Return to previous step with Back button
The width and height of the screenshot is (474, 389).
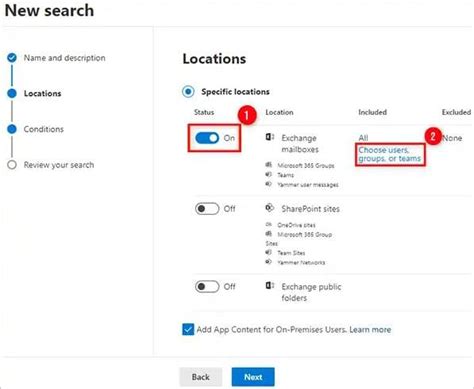[201, 377]
